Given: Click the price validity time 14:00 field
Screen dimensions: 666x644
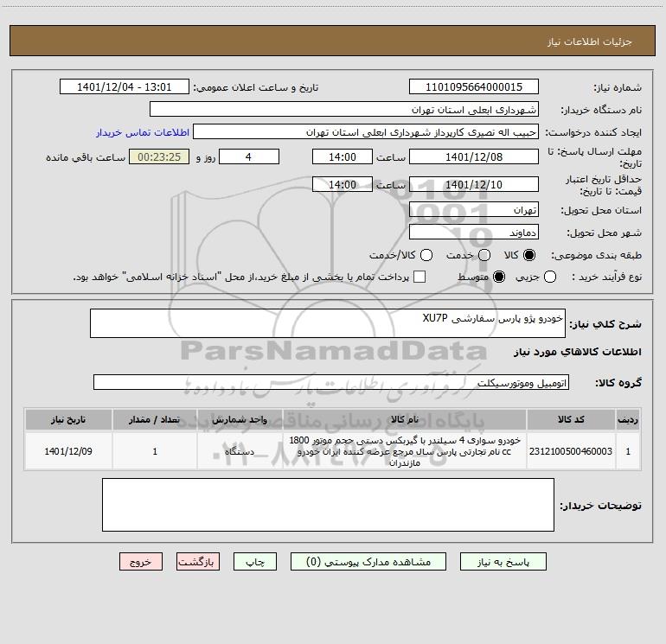Looking at the screenshot, I should point(343,184).
